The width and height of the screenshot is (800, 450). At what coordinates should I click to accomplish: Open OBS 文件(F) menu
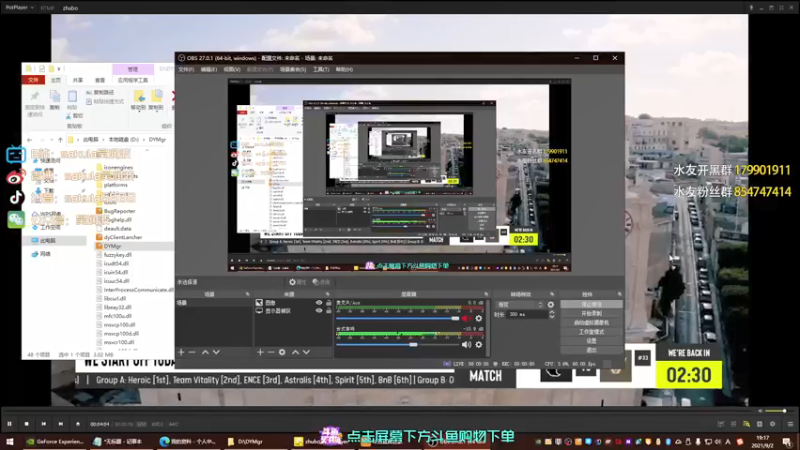186,69
